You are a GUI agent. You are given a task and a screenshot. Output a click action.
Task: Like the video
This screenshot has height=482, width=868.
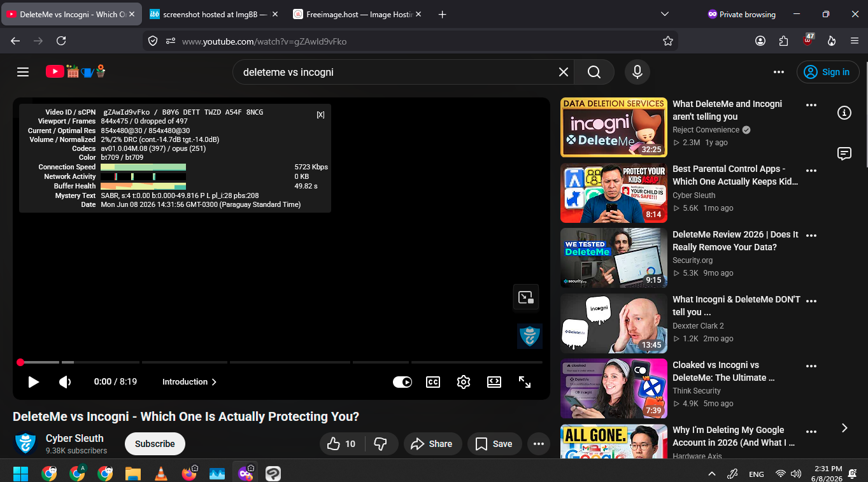click(x=343, y=444)
